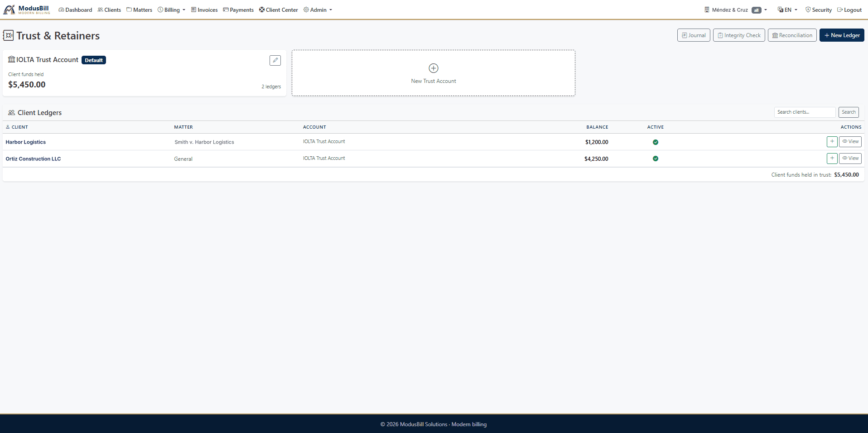Open Reconciliation
The height and width of the screenshot is (433, 868).
tap(792, 35)
